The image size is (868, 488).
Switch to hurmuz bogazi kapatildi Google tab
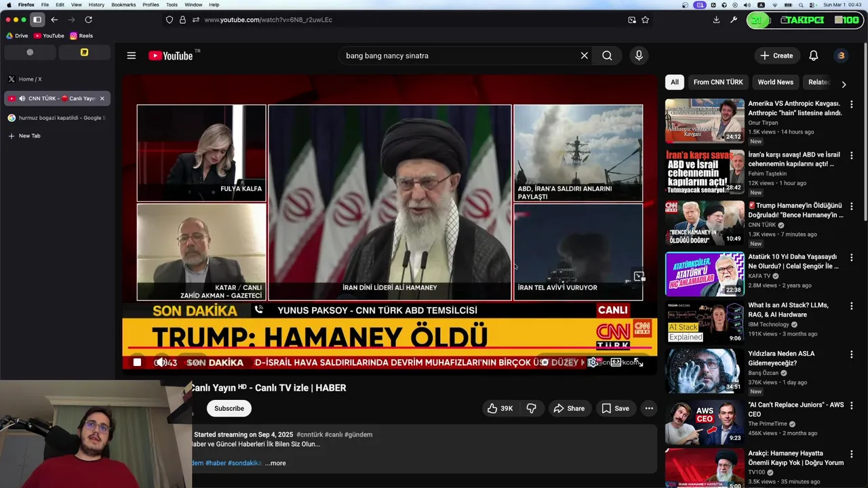click(x=57, y=118)
